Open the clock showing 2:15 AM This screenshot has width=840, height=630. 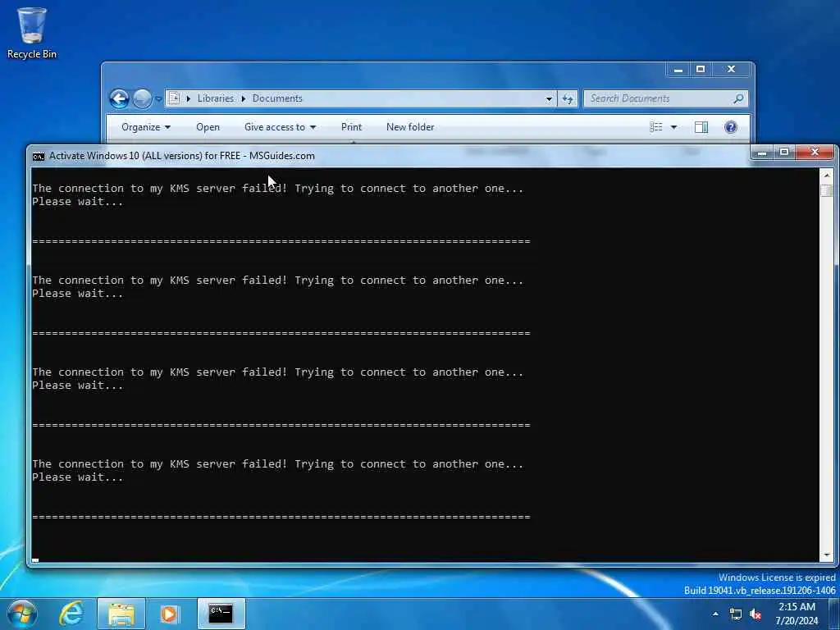797,614
